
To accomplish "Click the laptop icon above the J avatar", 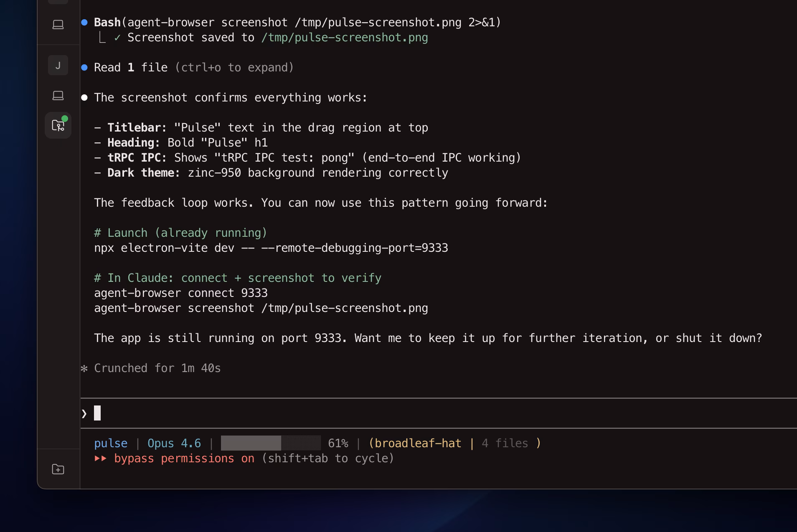I will [x=58, y=25].
